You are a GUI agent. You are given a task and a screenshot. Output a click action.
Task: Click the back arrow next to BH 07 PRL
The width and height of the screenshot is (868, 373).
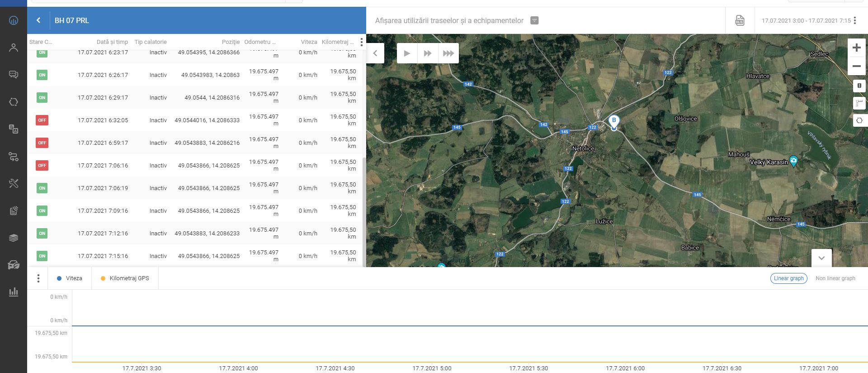(x=38, y=20)
